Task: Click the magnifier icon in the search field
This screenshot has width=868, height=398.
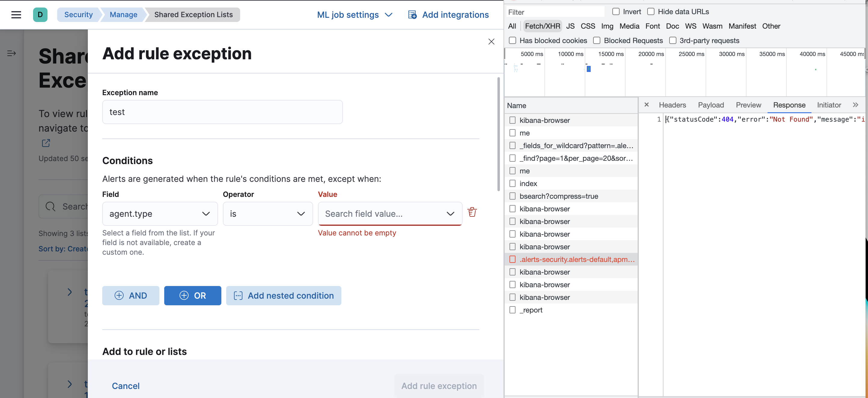Action: point(50,206)
